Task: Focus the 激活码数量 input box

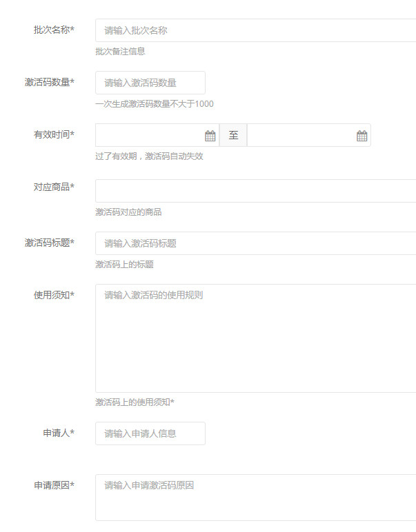Action: point(150,83)
